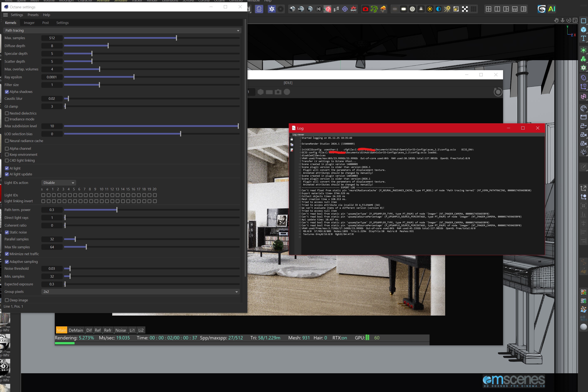Click the AI toolbar icon
Viewport: 588px width, 392px height.
point(552,9)
